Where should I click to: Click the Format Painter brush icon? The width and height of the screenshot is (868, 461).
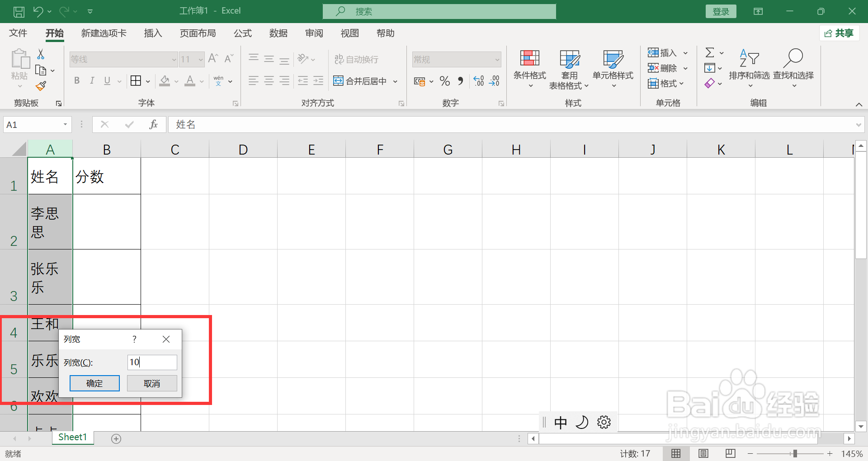(41, 86)
